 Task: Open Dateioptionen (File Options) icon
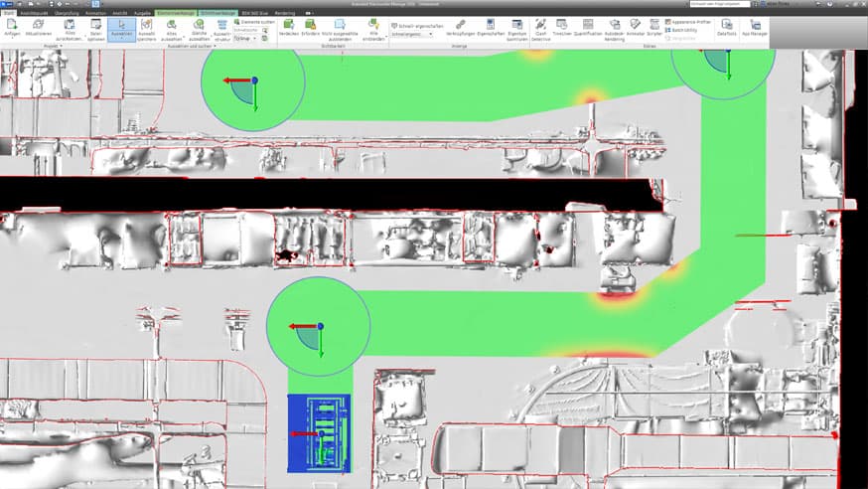pos(95,30)
